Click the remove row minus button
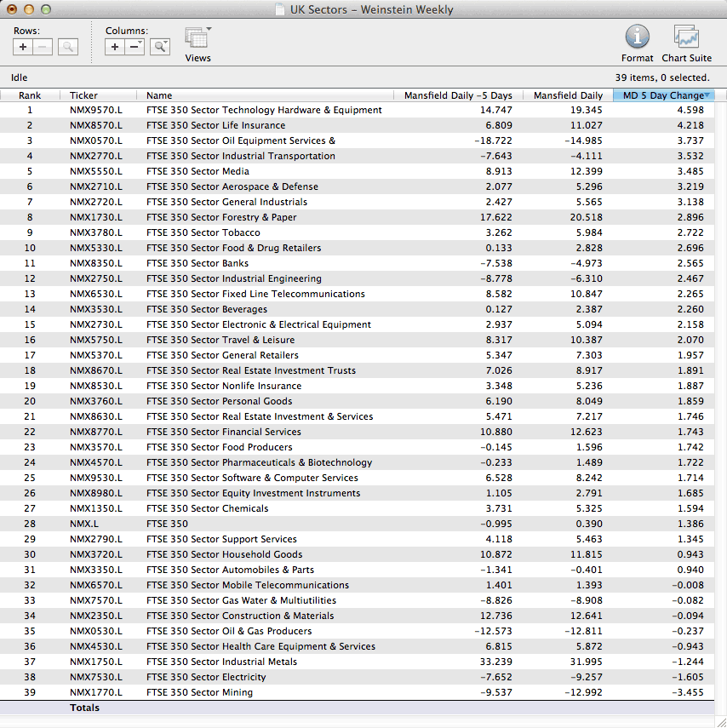 click(x=43, y=48)
